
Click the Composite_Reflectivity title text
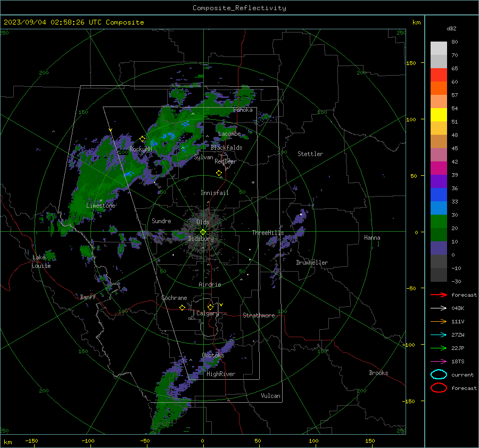240,8
